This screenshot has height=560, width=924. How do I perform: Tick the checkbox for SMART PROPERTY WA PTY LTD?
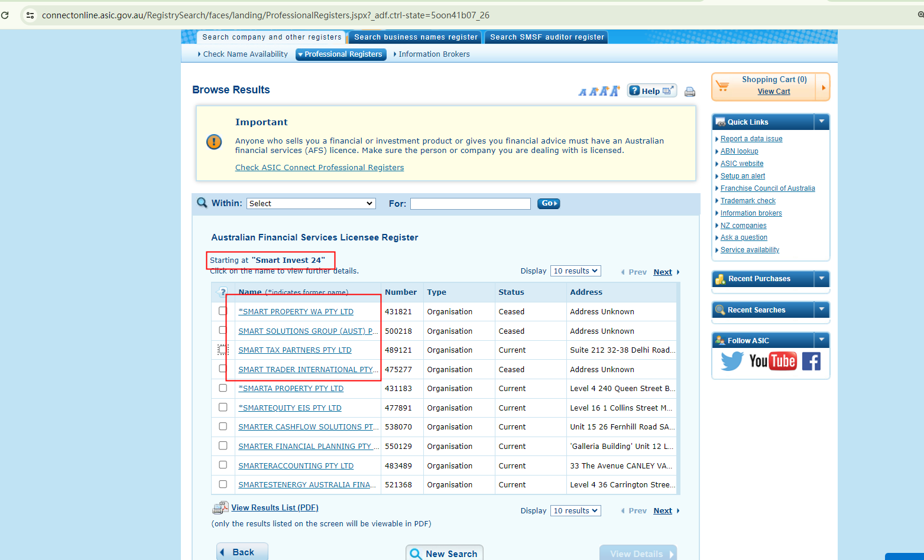[223, 311]
